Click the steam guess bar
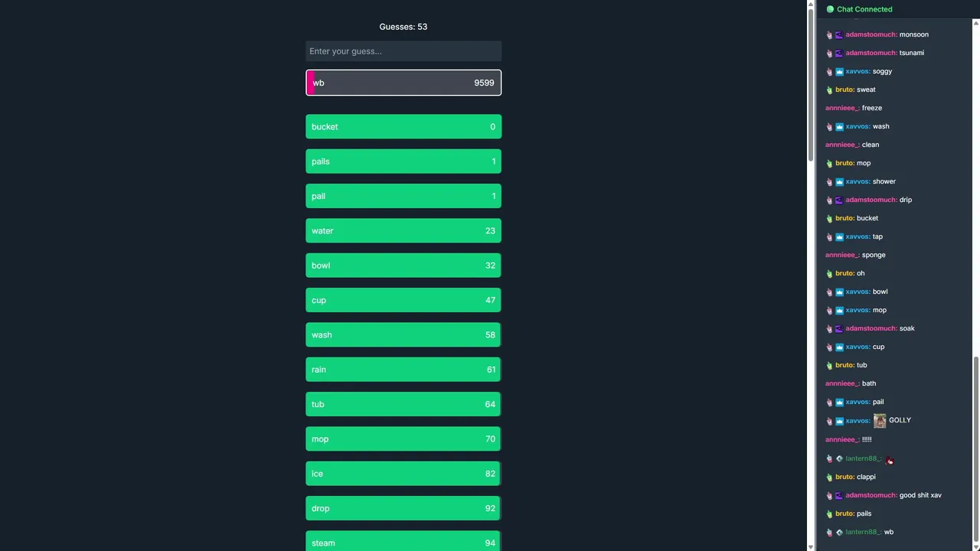Image resolution: width=980 pixels, height=551 pixels. coord(403,542)
